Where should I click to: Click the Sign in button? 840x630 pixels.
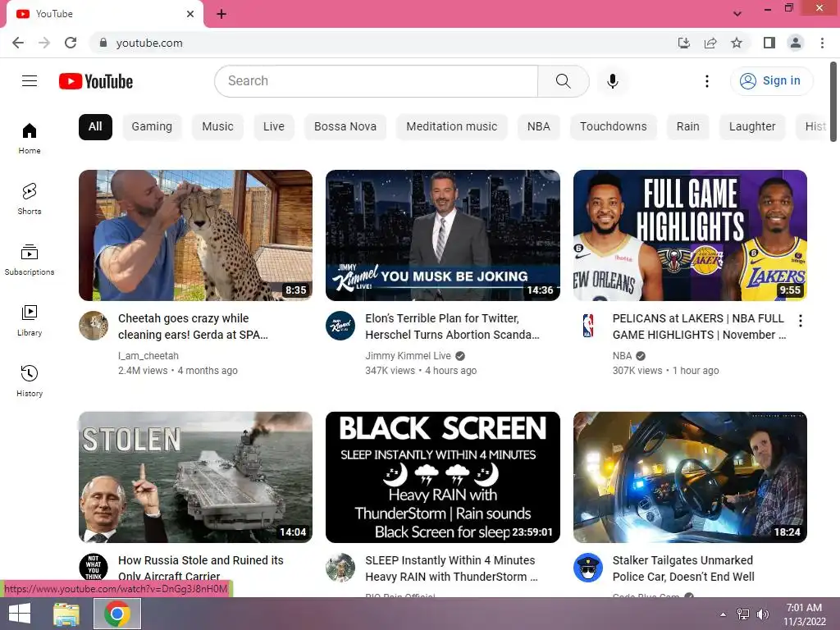tap(771, 81)
